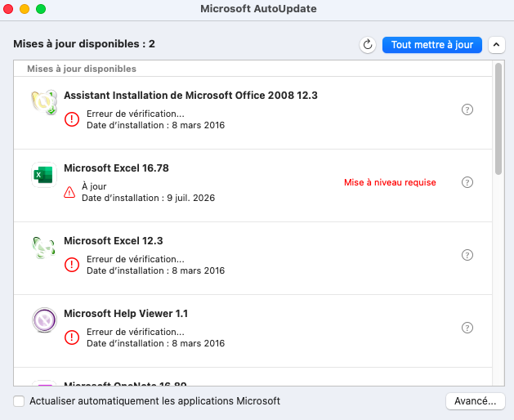Screen dimensions: 514x420
Task: Open help for Microsoft Help Viewer 1.1
Action: pos(467,328)
